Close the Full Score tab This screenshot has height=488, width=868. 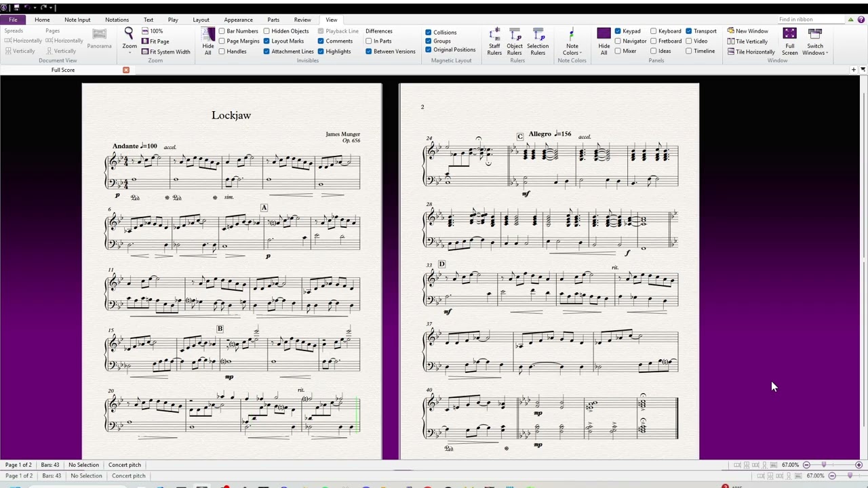126,70
